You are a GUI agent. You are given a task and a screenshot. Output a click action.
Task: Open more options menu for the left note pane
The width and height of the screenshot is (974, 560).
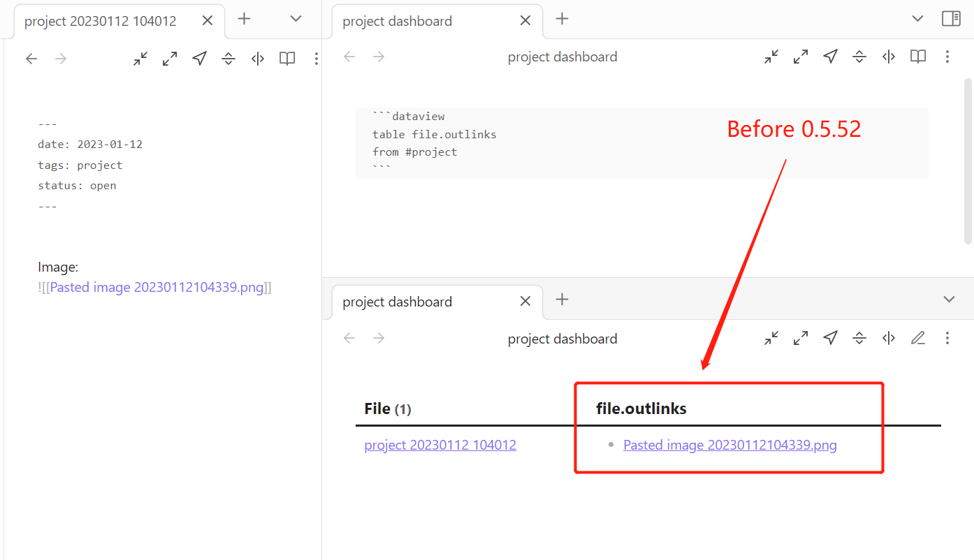317,58
